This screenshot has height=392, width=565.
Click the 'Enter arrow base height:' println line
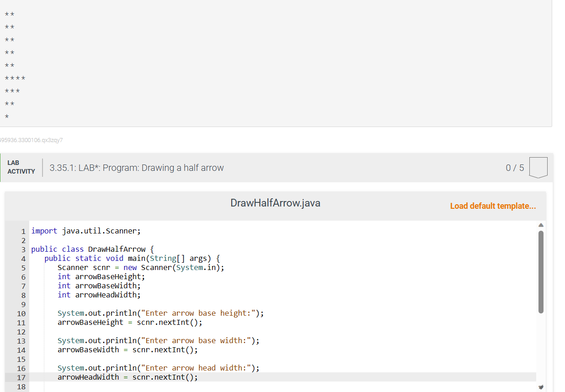(161, 313)
